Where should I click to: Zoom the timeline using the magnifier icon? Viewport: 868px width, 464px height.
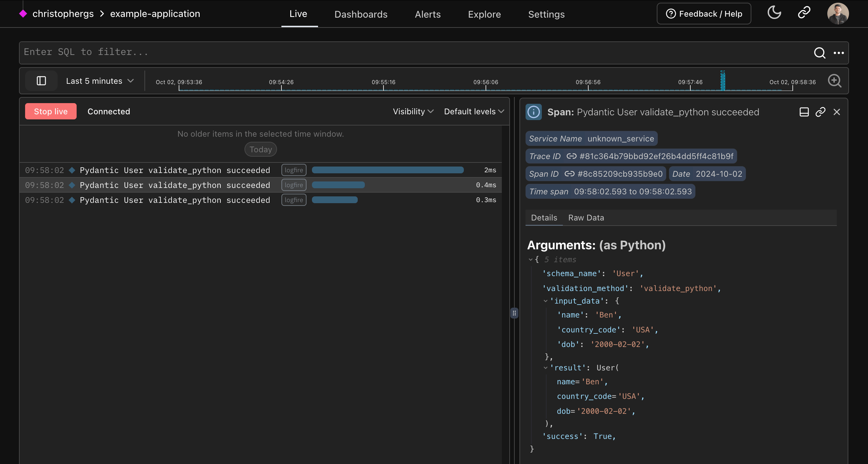835,81
